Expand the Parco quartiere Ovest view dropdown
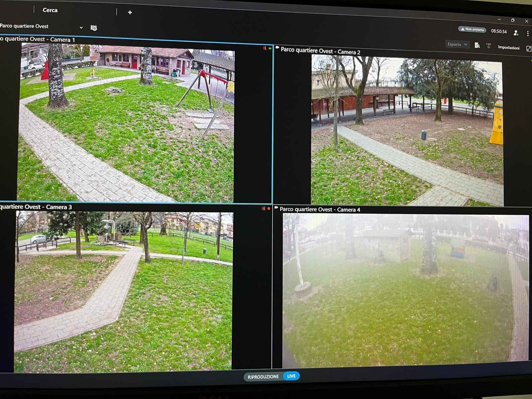 [81, 28]
